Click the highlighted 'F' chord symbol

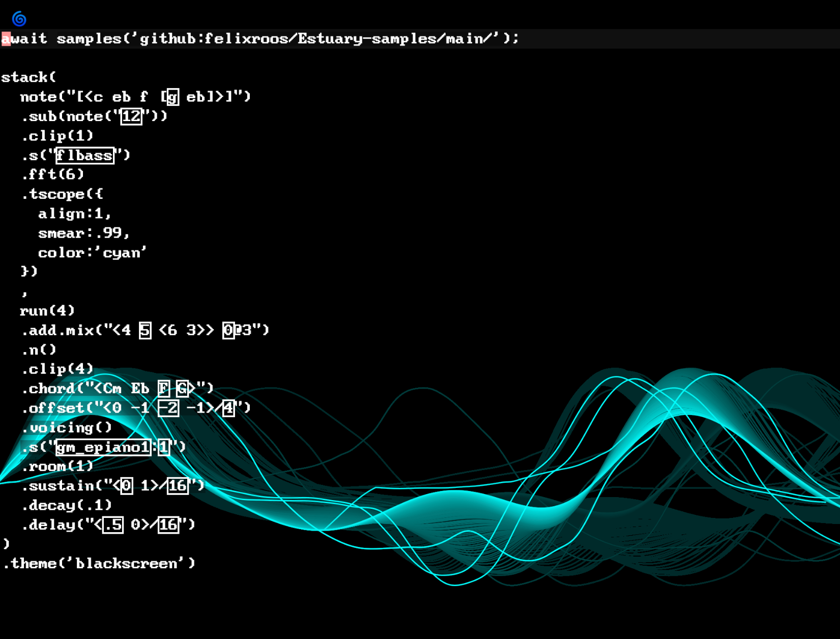163,389
